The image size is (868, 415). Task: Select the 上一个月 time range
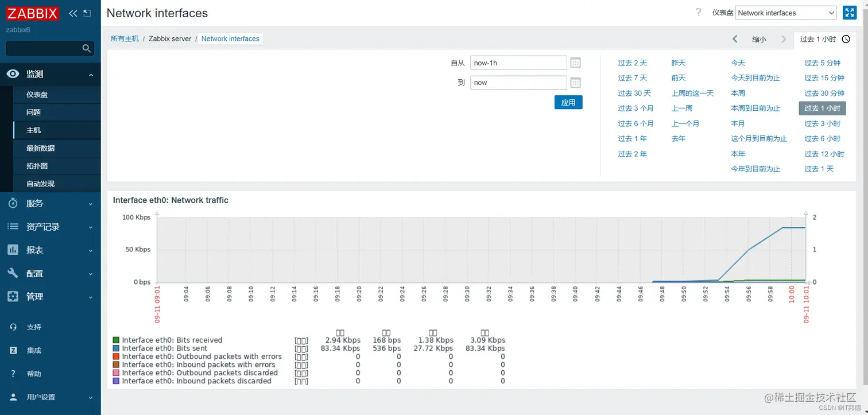click(685, 123)
